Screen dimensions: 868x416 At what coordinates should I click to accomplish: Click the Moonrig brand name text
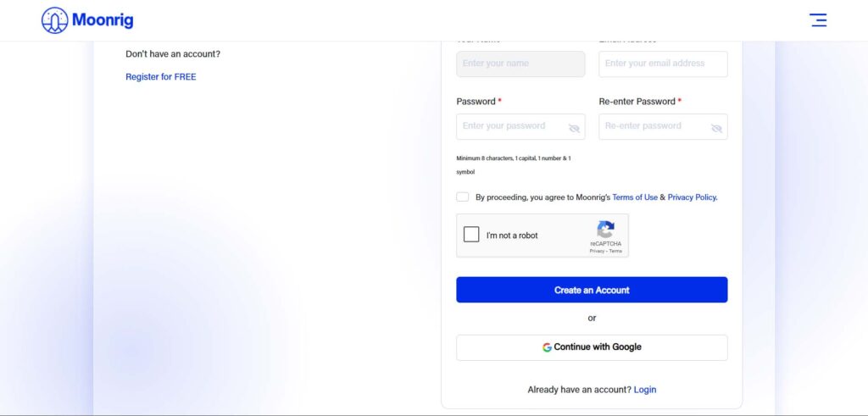pyautogui.click(x=103, y=20)
